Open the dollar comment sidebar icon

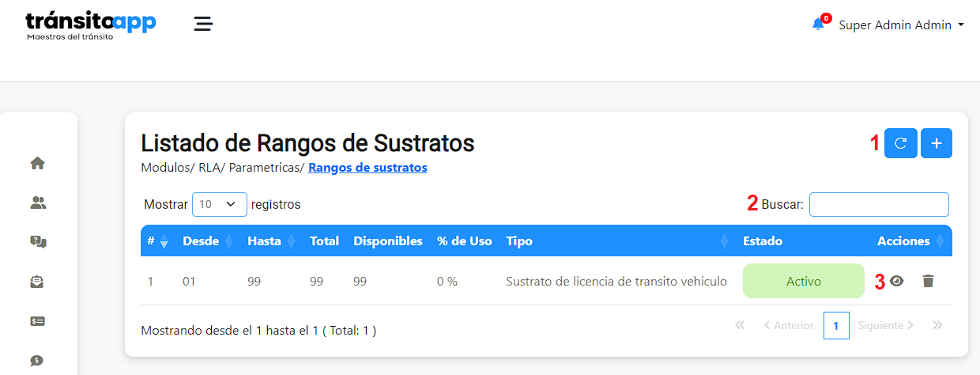(x=37, y=360)
